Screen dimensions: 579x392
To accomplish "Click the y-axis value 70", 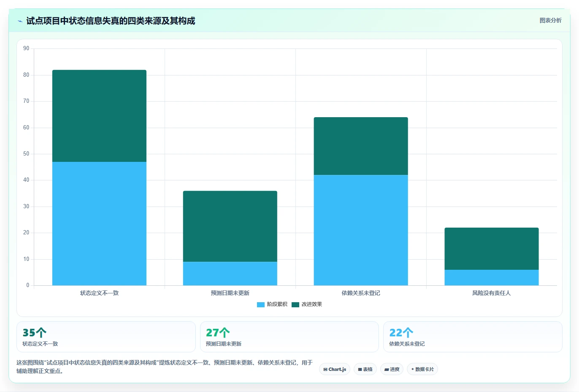I will point(26,101).
